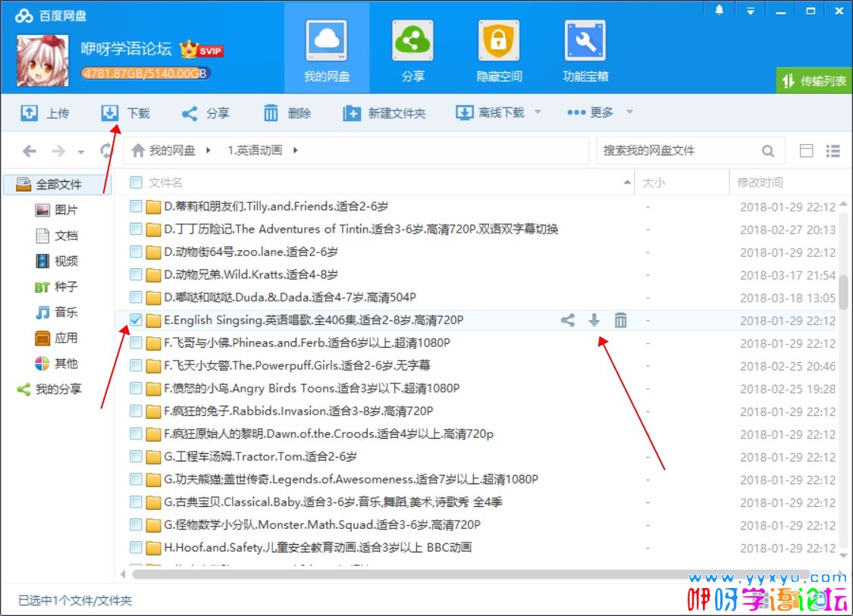Expand the 离线下载 dropdown arrow
The image size is (853, 616).
coord(538,112)
